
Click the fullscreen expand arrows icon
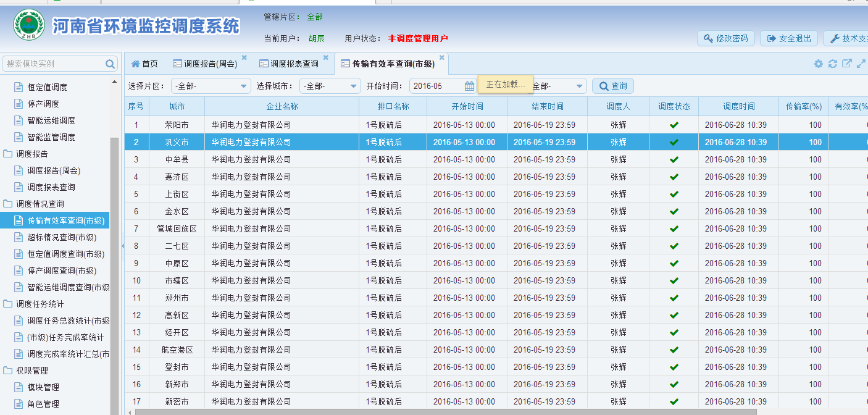click(861, 64)
